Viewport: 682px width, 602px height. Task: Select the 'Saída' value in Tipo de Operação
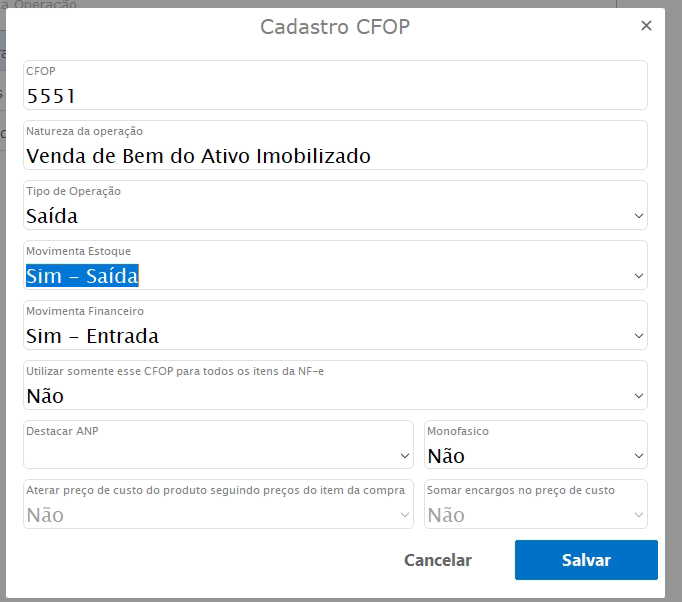pos(52,216)
